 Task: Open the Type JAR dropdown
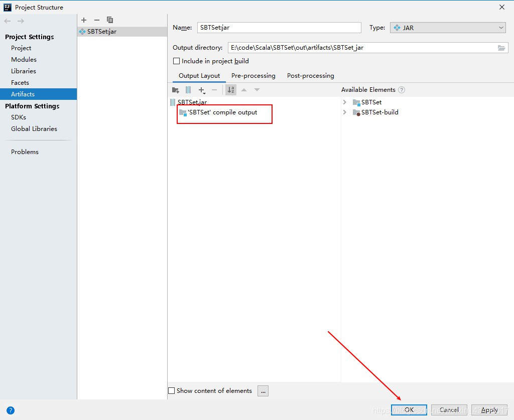tap(447, 28)
